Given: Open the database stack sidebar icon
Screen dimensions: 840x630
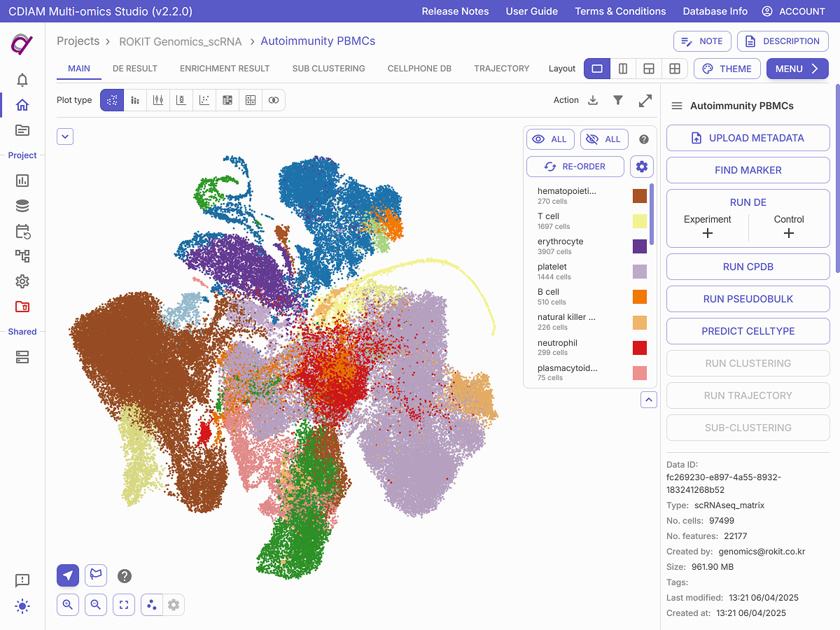Looking at the screenshot, I should [22, 206].
